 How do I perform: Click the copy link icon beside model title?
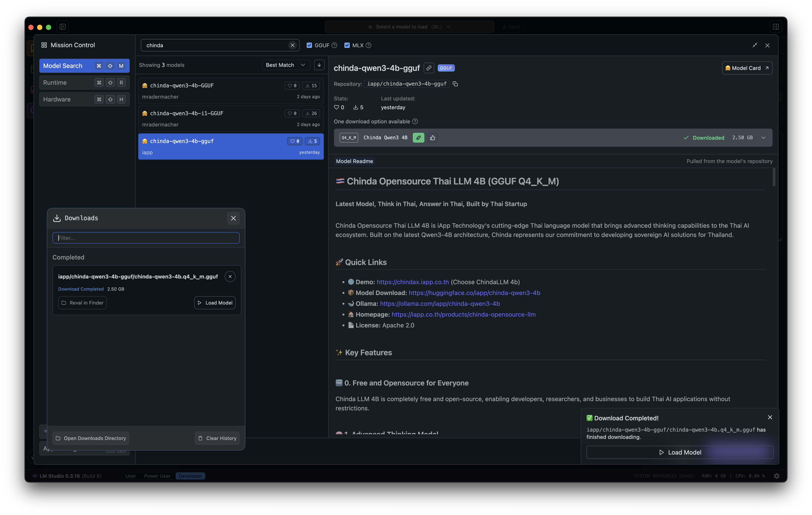429,68
